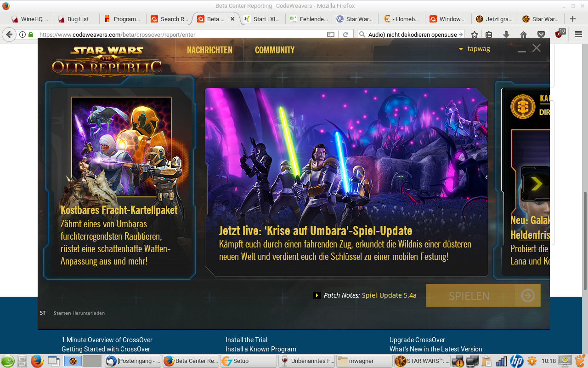The width and height of the screenshot is (588, 368).
Task: Open 'Getting Started with CrossOver' link
Action: pyautogui.click(x=106, y=349)
